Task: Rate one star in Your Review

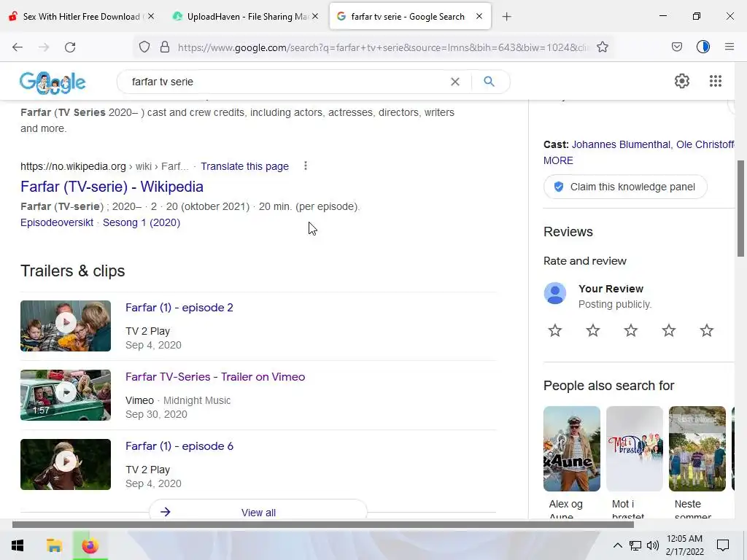Action: pos(555,330)
